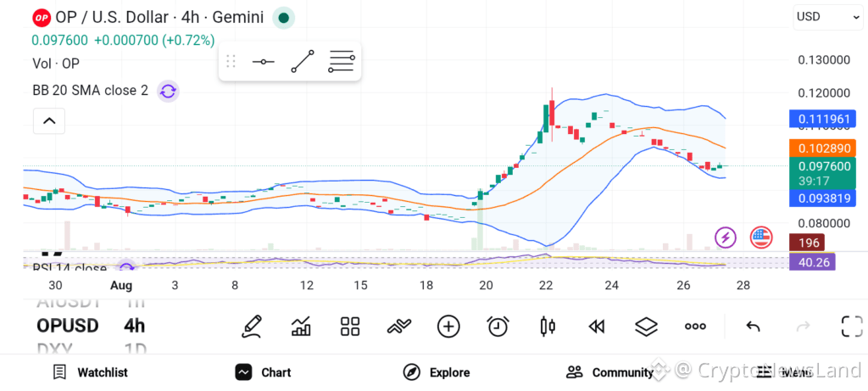Toggle the purple lightning flash icon

pos(726,237)
